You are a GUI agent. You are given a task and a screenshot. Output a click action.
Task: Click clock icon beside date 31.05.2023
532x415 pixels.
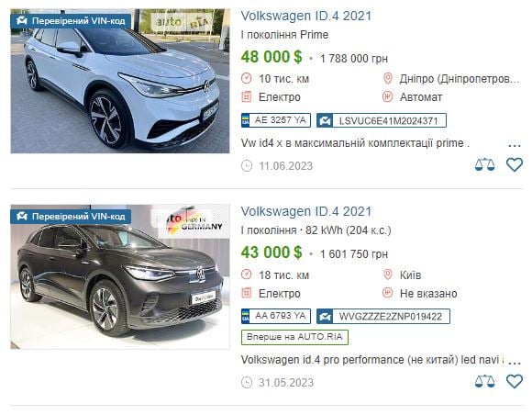(247, 382)
